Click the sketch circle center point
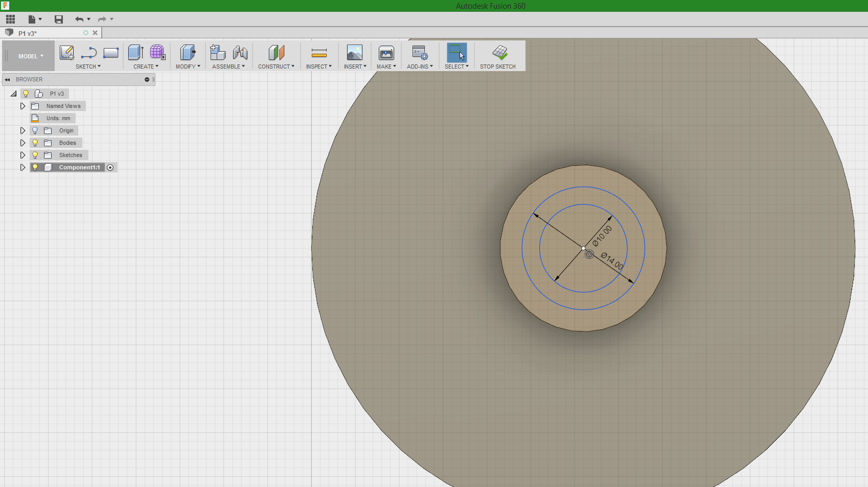This screenshot has height=487, width=868. [583, 248]
